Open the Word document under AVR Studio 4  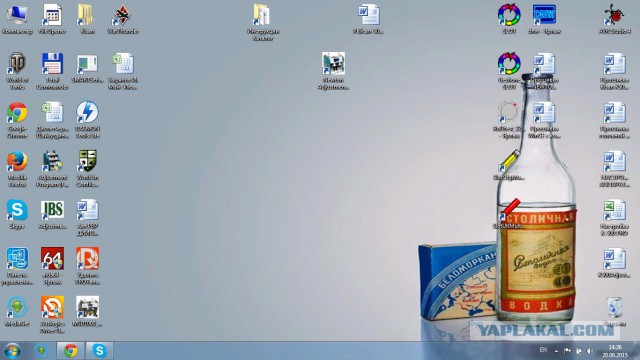614,64
